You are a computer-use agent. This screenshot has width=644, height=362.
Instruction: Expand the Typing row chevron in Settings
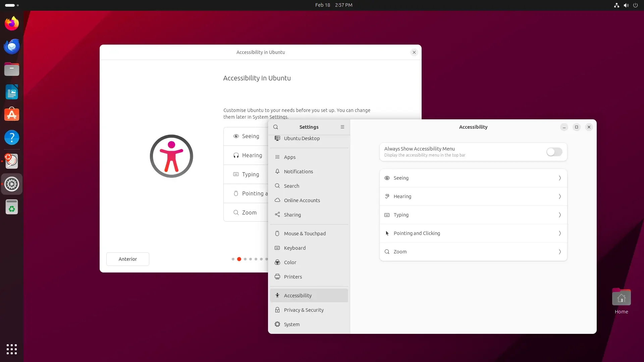[560, 215]
